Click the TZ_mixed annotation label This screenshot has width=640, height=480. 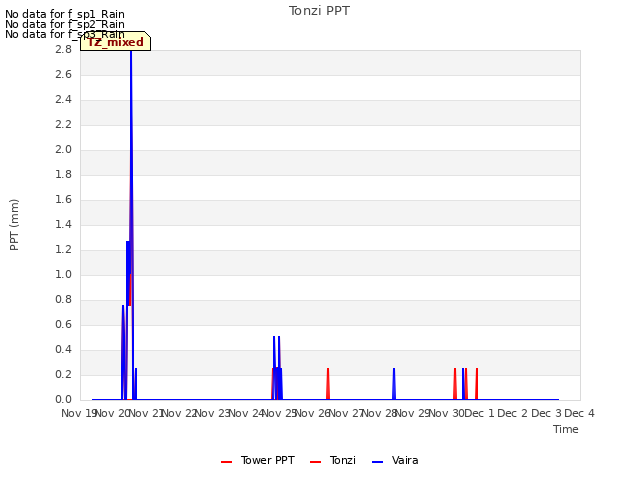point(116,42)
